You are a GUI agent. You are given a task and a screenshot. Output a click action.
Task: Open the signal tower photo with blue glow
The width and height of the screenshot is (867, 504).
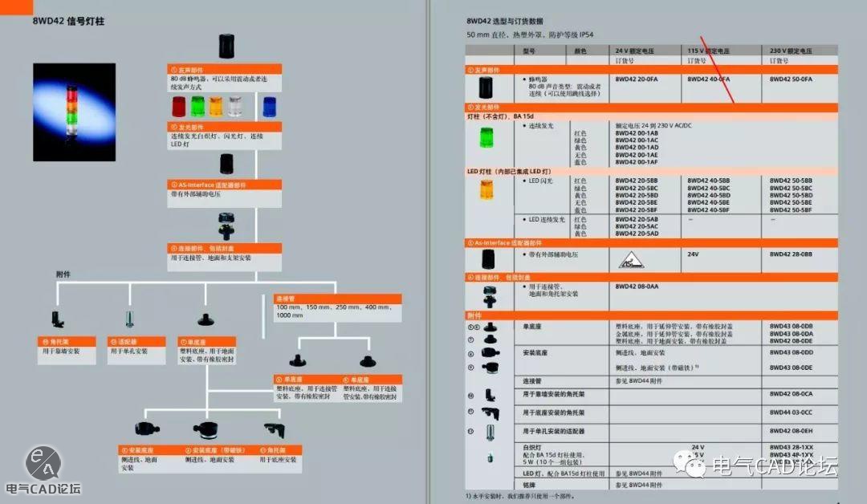tap(74, 112)
